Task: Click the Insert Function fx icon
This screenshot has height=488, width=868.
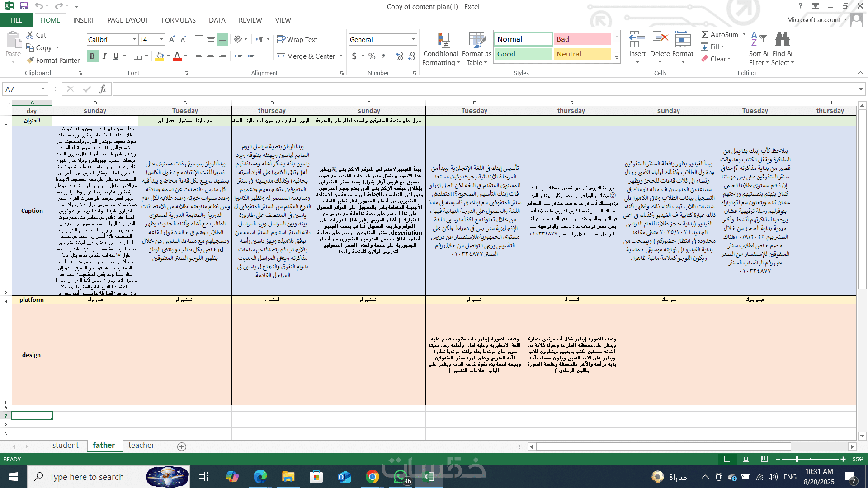Action: [103, 89]
